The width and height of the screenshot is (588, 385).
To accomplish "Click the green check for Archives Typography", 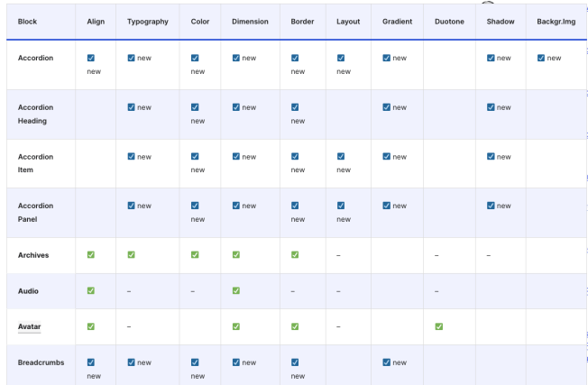I will coord(132,255).
